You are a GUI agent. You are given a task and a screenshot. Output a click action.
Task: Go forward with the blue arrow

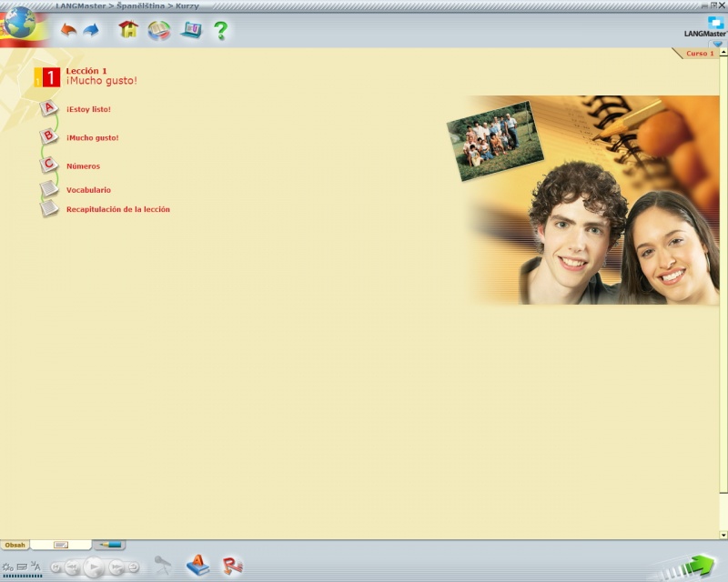[x=91, y=31]
